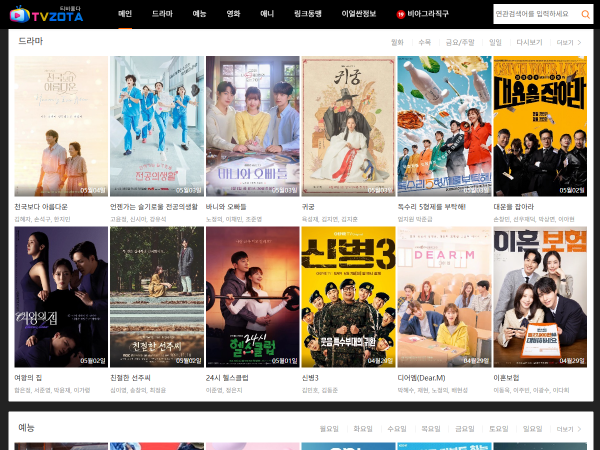The width and height of the screenshot is (600, 450).
Task: Filter dramas by 일일
Action: [495, 42]
